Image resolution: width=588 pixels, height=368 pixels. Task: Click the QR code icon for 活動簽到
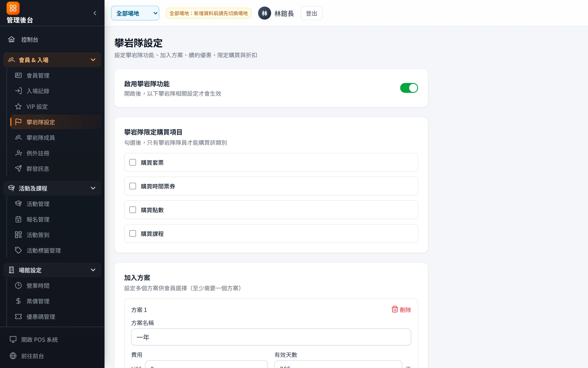point(18,235)
